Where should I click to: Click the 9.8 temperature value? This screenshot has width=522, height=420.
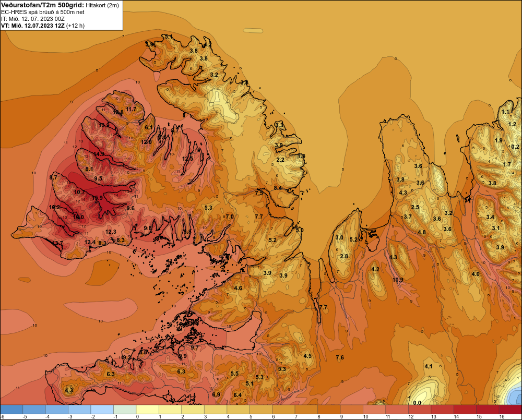tap(148, 228)
